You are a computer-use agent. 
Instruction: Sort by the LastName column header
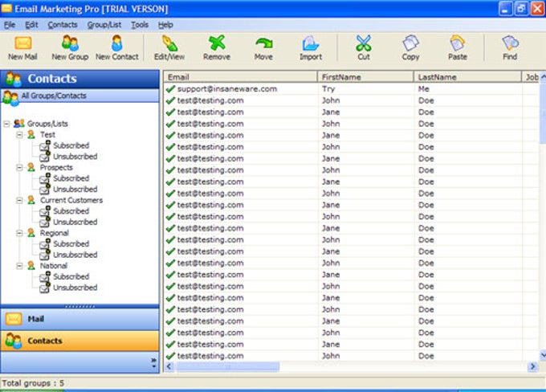pyautogui.click(x=467, y=77)
